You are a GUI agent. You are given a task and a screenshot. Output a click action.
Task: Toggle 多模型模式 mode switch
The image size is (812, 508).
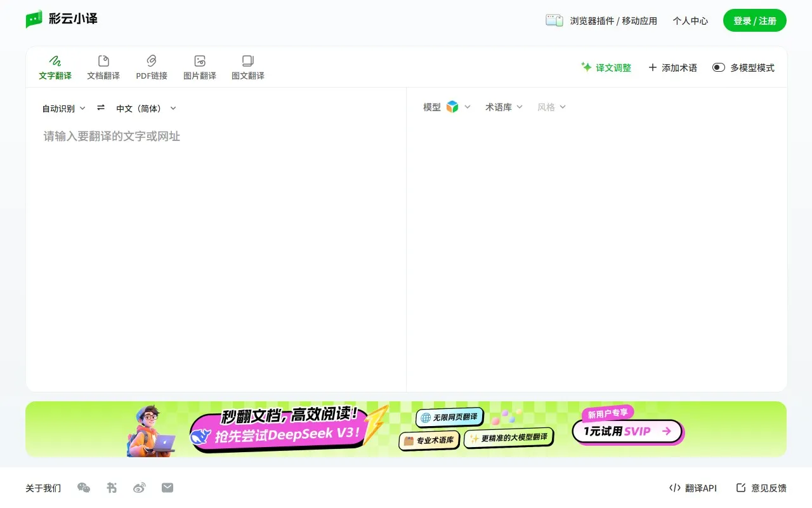(x=719, y=67)
